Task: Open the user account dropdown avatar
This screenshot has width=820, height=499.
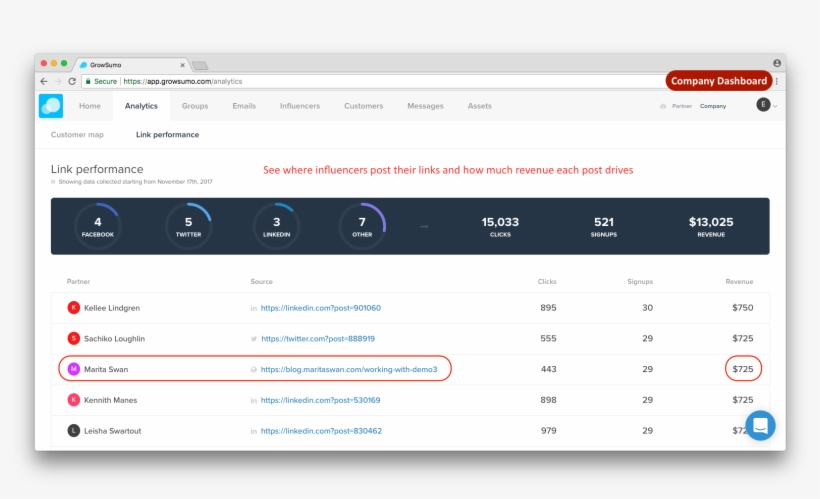Action: 764,105
